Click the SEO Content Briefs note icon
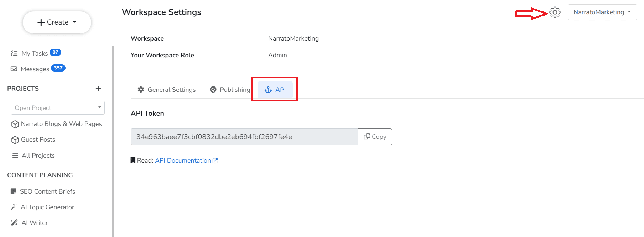This screenshot has height=237, width=644. 14,191
